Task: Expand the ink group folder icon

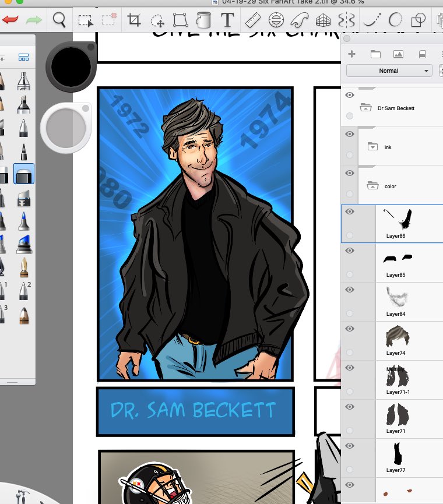Action: coord(372,147)
